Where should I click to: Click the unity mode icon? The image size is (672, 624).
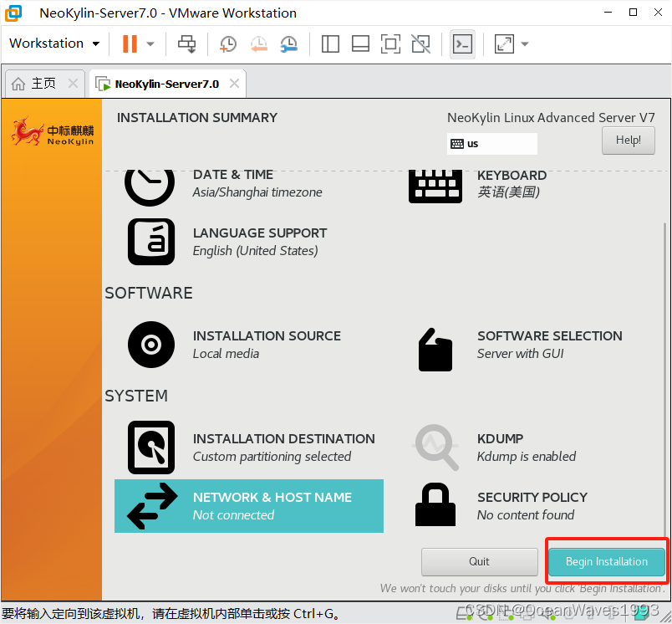(420, 43)
